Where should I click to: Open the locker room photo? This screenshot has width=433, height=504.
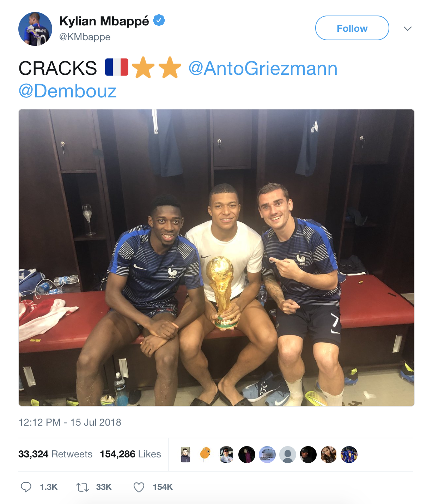tap(216, 258)
